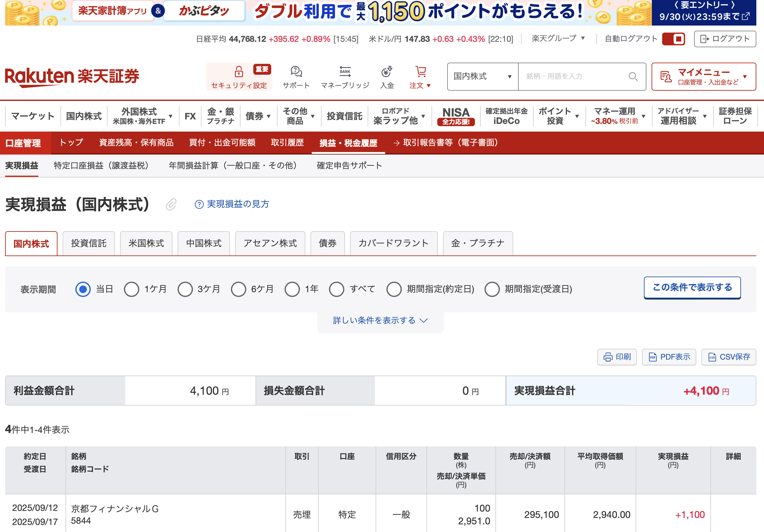Click the paperclip icon beside page title
This screenshot has height=532, width=764.
click(171, 204)
